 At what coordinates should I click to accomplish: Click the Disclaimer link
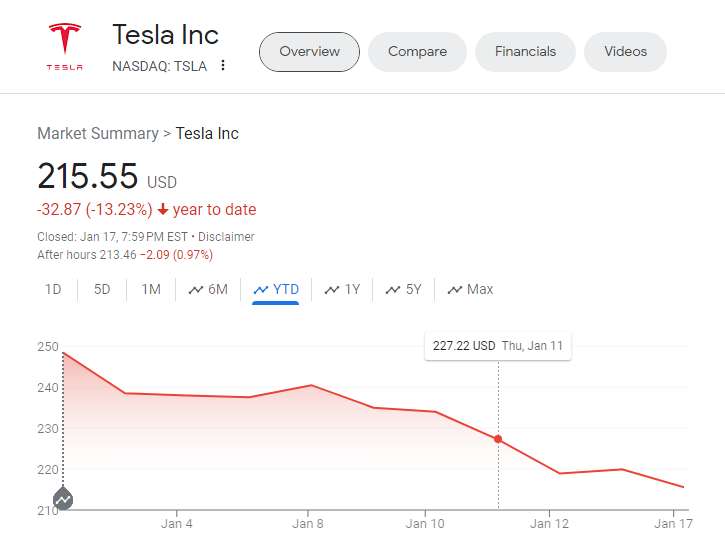[x=226, y=237]
